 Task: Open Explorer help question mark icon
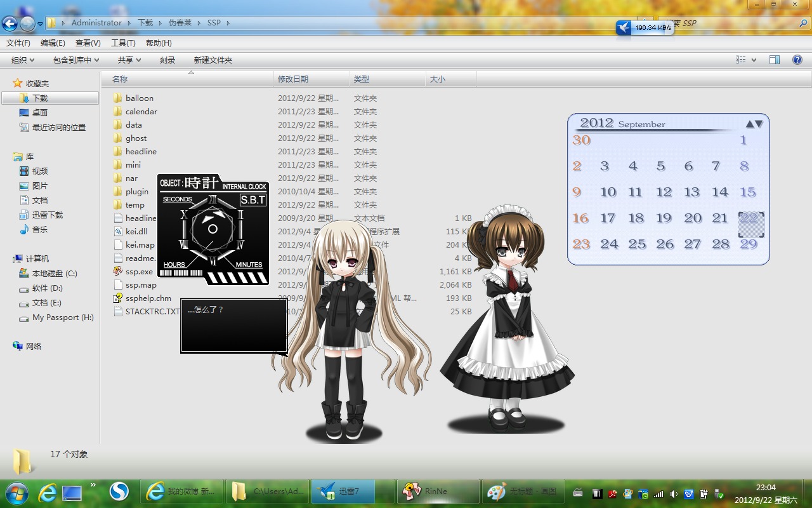797,60
